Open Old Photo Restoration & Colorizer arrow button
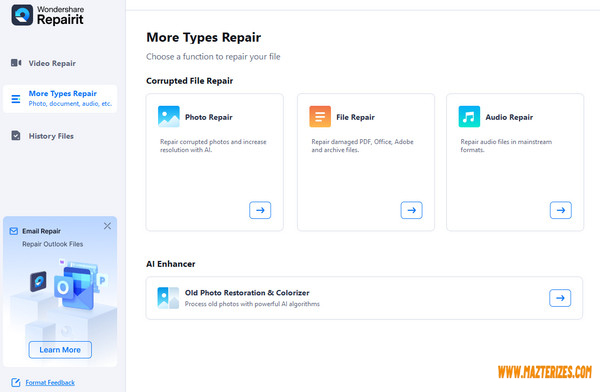This screenshot has width=600, height=392. (x=560, y=298)
